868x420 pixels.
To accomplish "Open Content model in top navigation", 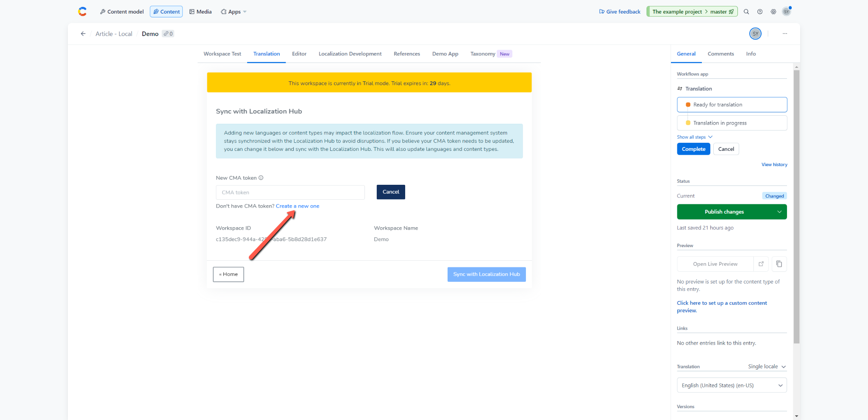I will pyautogui.click(x=122, y=12).
